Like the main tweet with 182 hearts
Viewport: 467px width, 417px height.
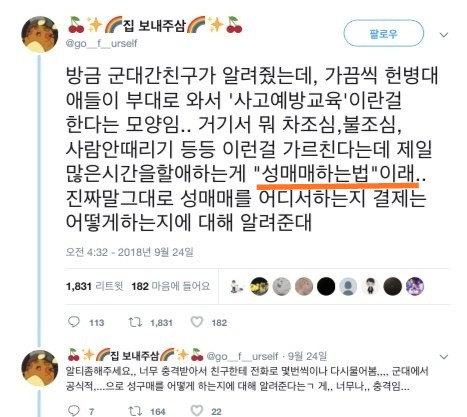(197, 322)
